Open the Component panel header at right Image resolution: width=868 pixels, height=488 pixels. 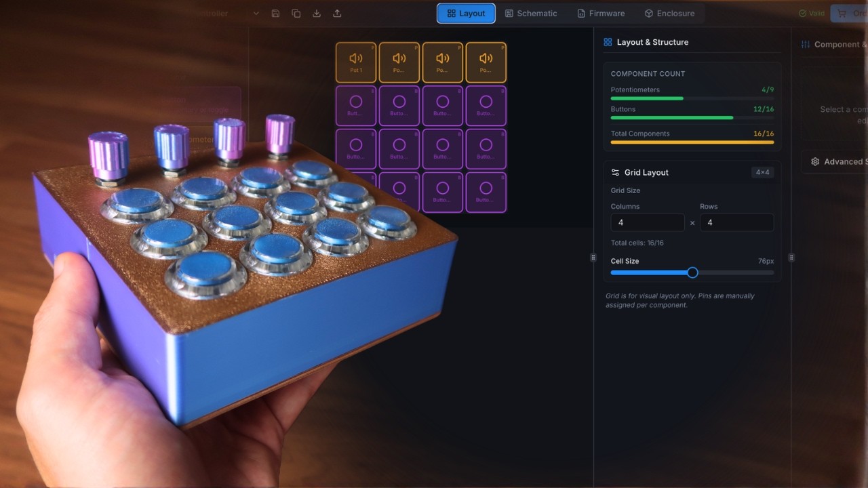click(833, 44)
